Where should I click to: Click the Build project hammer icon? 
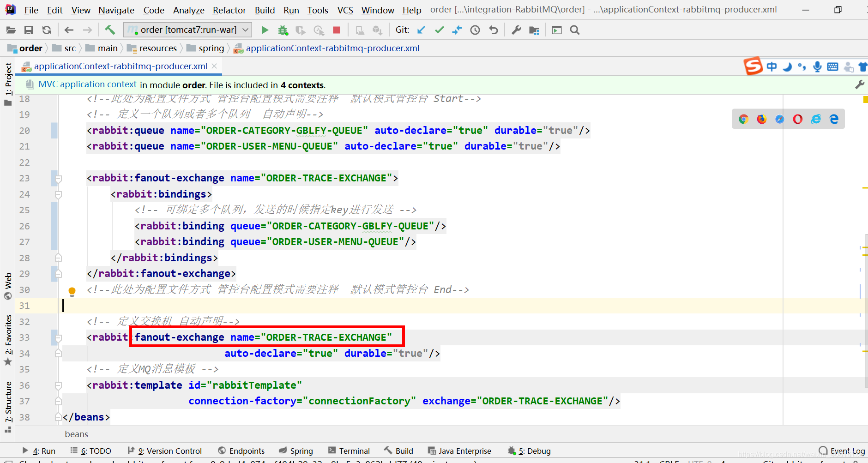click(x=110, y=30)
